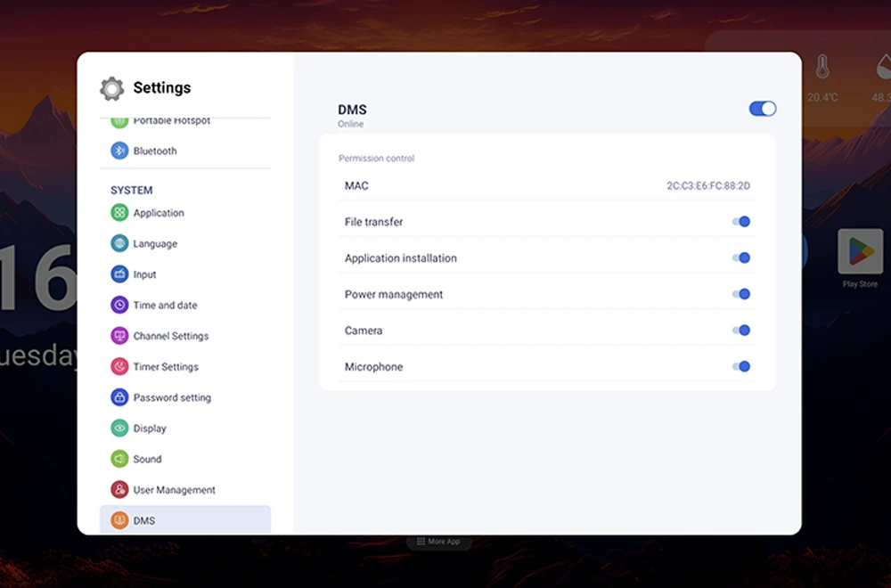Open the Channel Settings label
This screenshot has width=891, height=588.
pyautogui.click(x=171, y=336)
